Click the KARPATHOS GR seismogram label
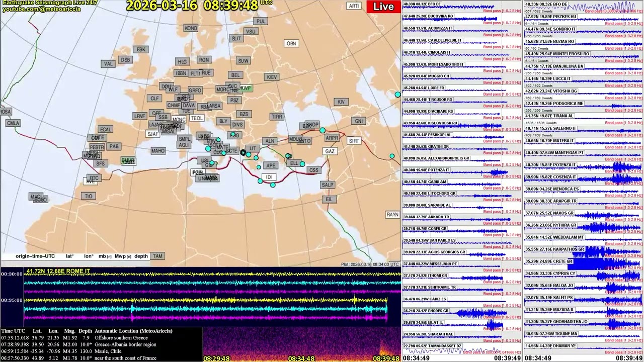This screenshot has height=362, width=644. [x=554, y=249]
